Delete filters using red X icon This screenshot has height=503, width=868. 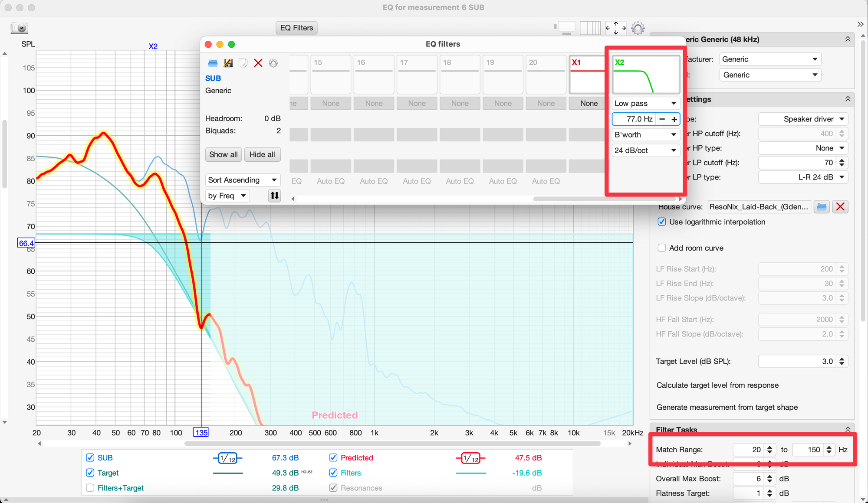pos(258,63)
